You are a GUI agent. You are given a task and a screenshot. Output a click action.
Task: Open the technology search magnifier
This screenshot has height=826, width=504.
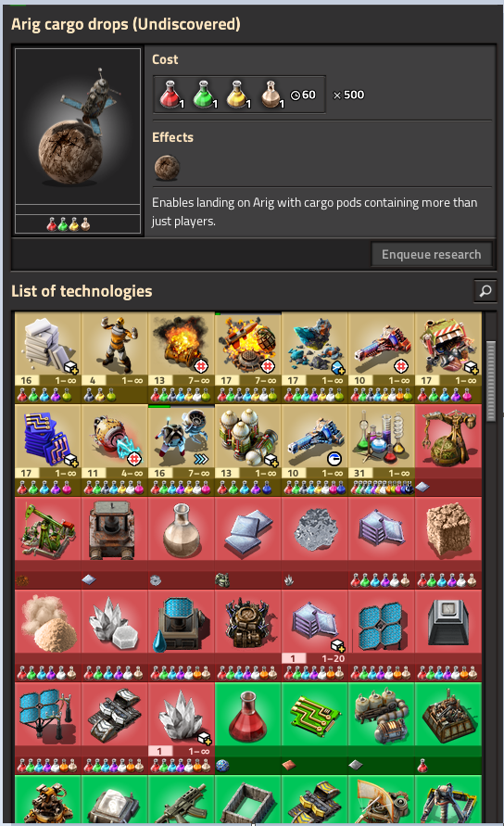click(x=485, y=291)
